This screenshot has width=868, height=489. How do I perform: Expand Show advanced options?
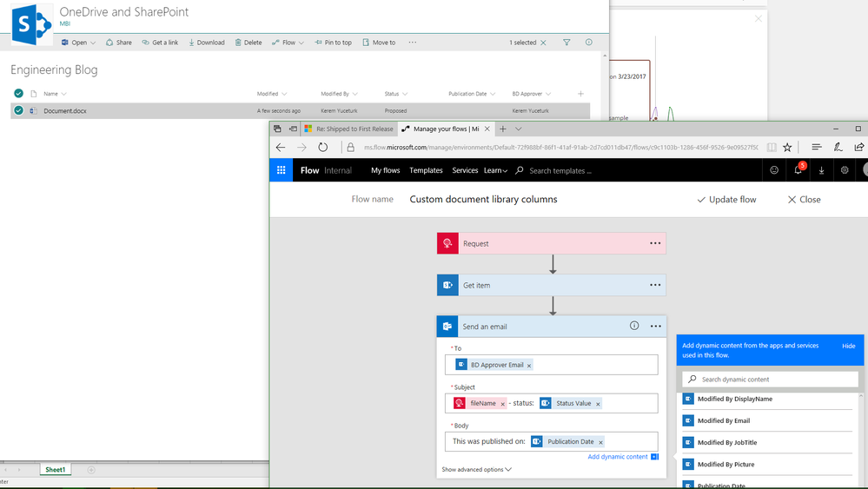click(477, 470)
